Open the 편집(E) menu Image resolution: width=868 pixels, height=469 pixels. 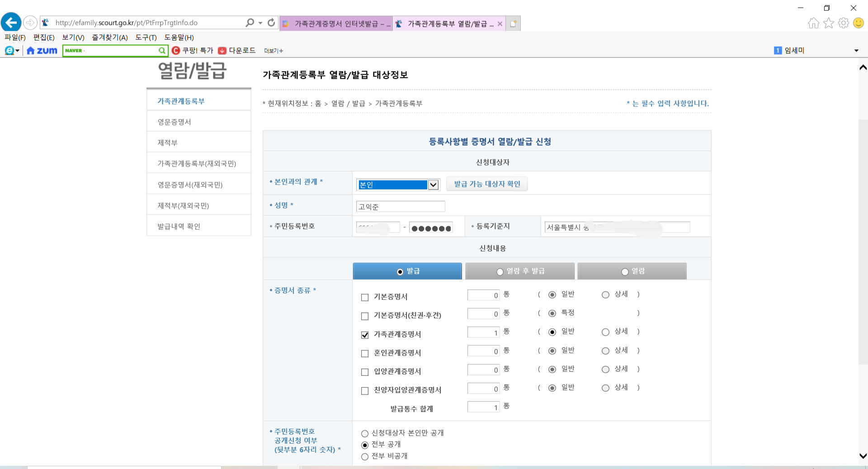coord(44,38)
